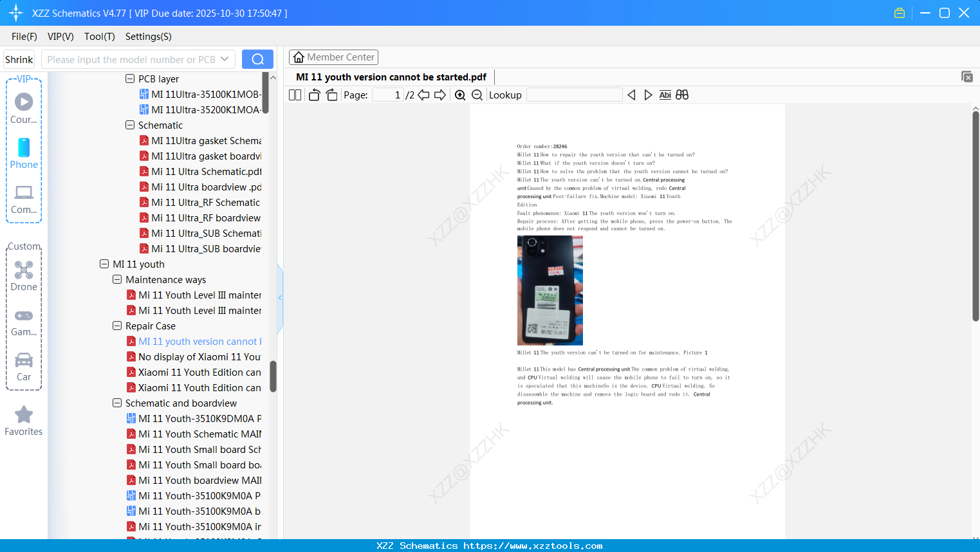Collapse the Repair Case node

[117, 326]
